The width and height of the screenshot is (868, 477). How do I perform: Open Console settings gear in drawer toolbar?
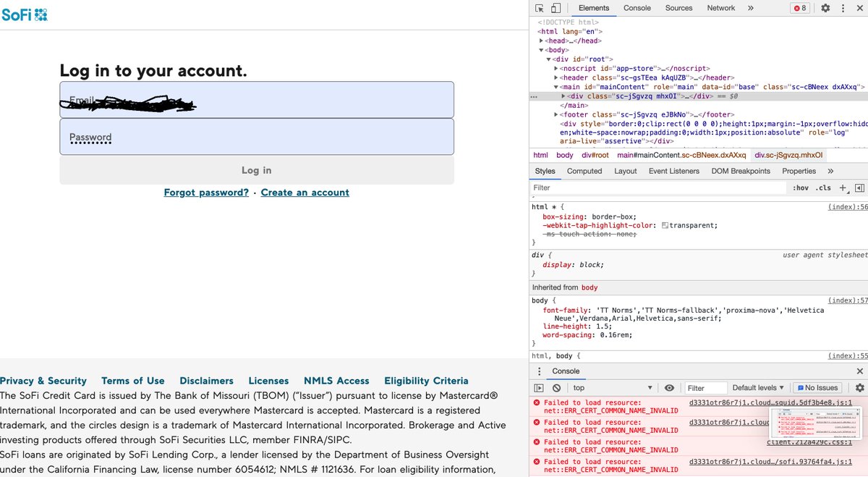click(859, 388)
